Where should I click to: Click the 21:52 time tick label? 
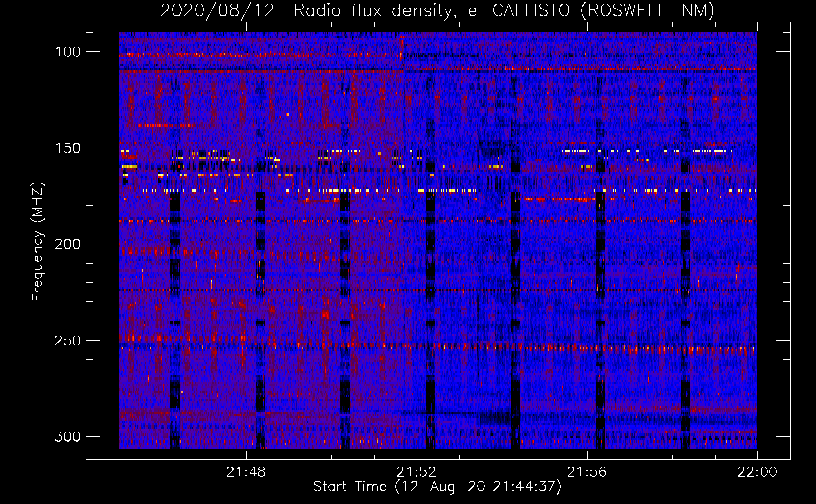pyautogui.click(x=417, y=472)
